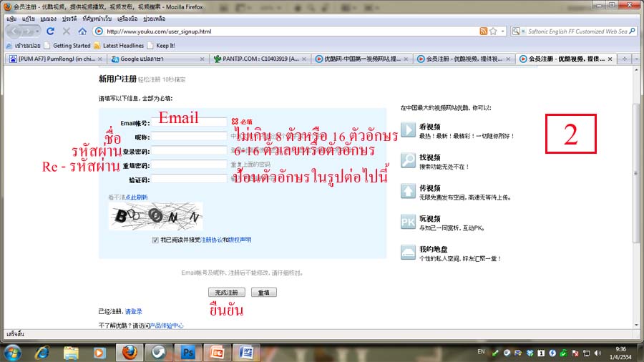Open a new tab with the plus button
644x362 pixels.
point(624,59)
